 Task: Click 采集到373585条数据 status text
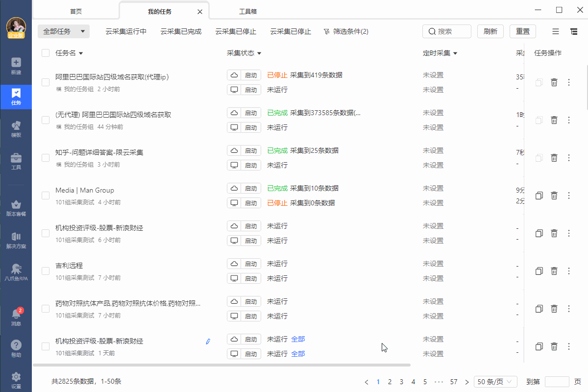[325, 113]
